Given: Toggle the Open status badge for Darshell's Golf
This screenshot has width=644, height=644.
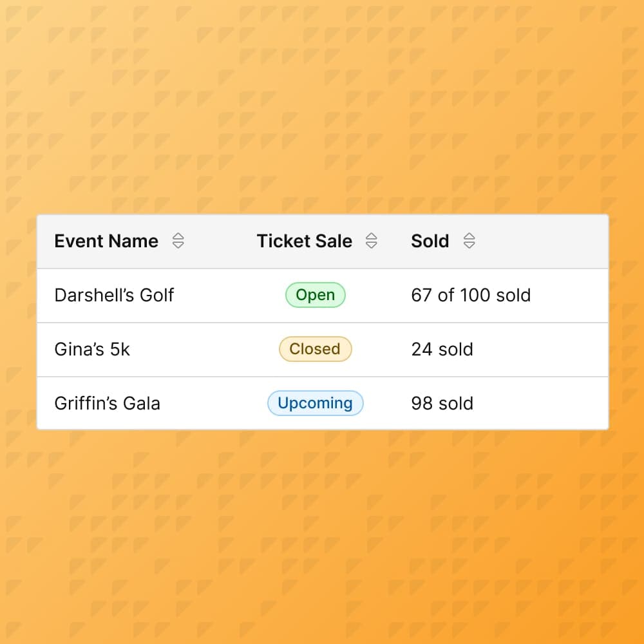Looking at the screenshot, I should (315, 295).
